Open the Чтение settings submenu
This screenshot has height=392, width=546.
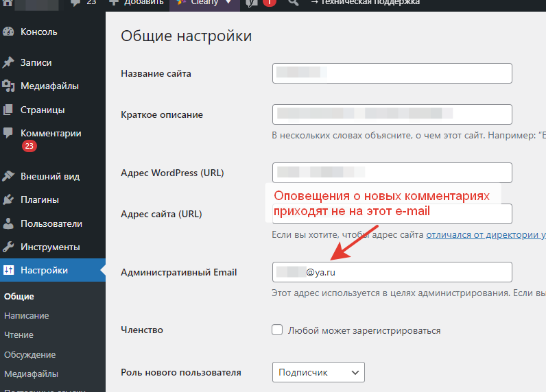pyautogui.click(x=19, y=335)
